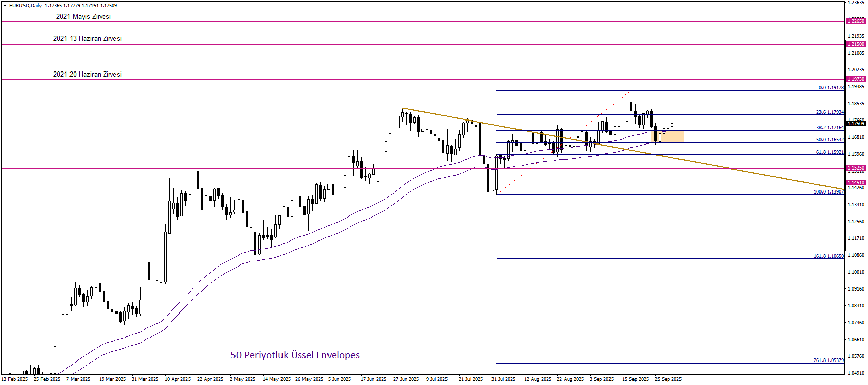Select the Fibonacci "100.0 1.13907" label

[829, 192]
